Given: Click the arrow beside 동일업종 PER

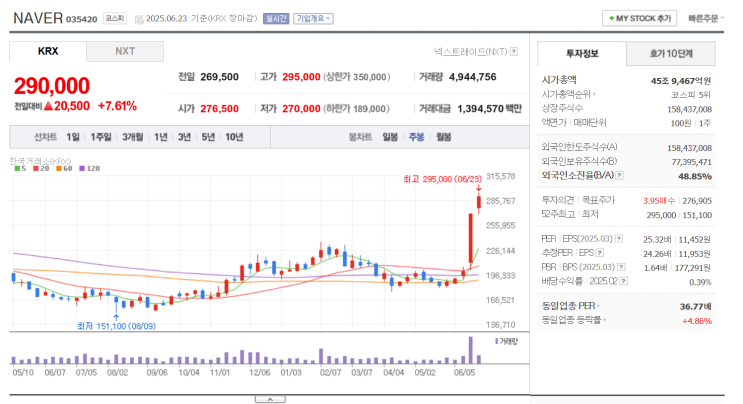Looking at the screenshot, I should (x=598, y=306).
